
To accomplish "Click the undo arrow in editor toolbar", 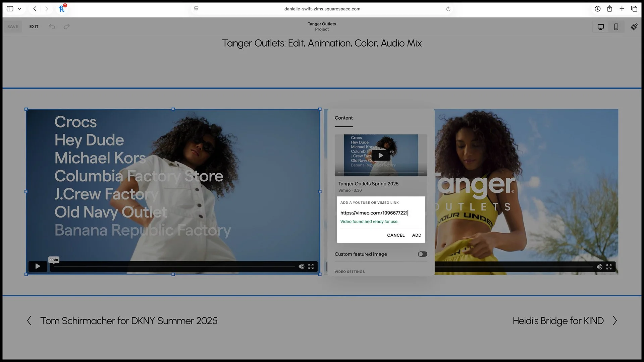I will 52,26.
